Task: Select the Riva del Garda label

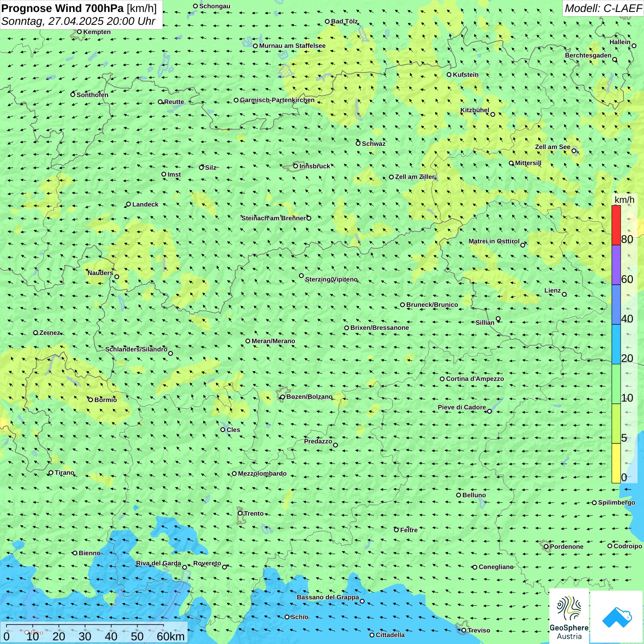Action: pos(159,563)
